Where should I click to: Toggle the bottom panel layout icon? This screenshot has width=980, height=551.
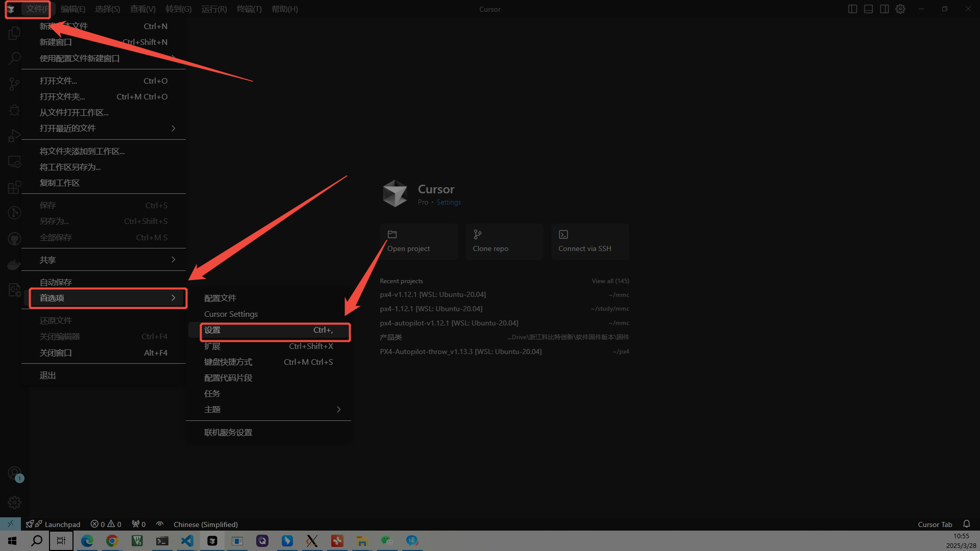[x=868, y=9]
